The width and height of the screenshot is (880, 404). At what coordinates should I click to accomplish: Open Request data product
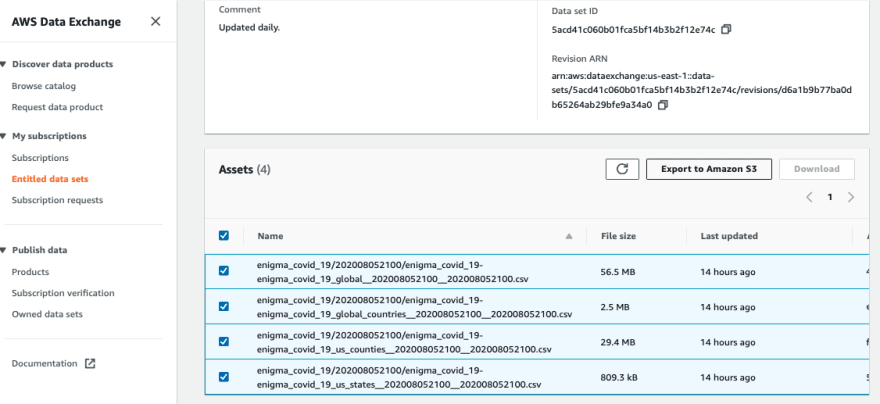[57, 107]
